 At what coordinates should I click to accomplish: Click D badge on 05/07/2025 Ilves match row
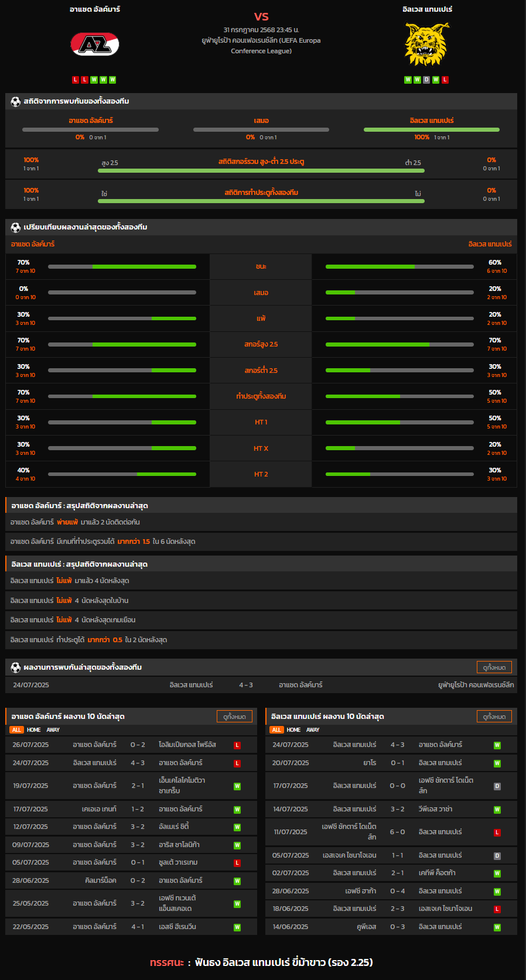497,856
